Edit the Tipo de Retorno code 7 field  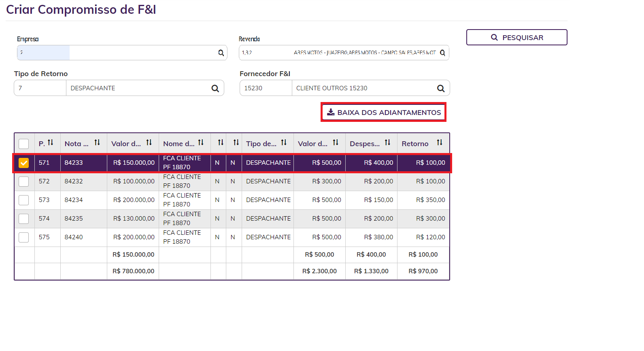[40, 88]
